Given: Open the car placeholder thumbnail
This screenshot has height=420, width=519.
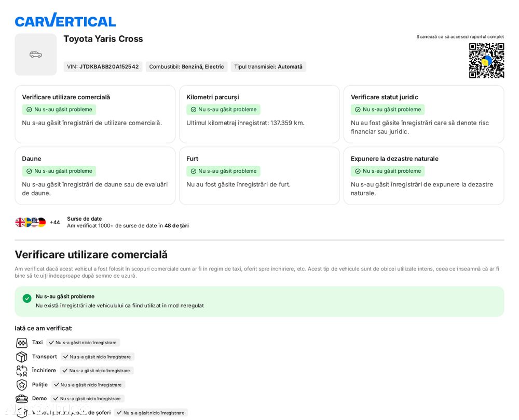Looking at the screenshot, I should coord(36,55).
